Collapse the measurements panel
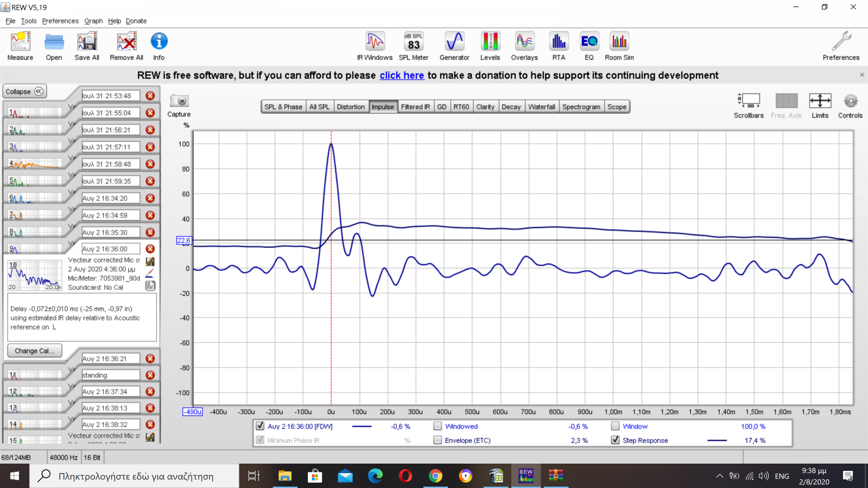 24,91
